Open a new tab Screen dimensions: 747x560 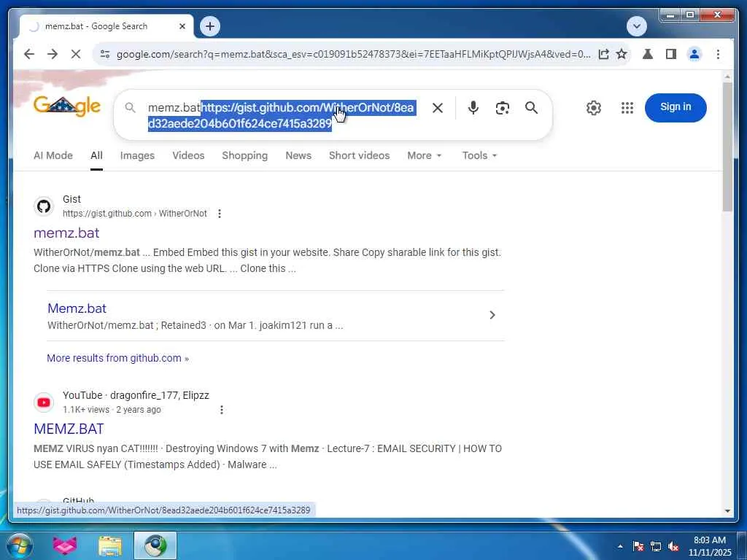point(210,26)
